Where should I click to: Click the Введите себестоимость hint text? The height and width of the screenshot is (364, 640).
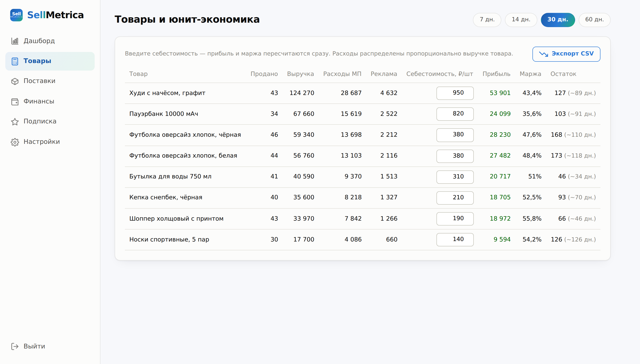point(319,54)
